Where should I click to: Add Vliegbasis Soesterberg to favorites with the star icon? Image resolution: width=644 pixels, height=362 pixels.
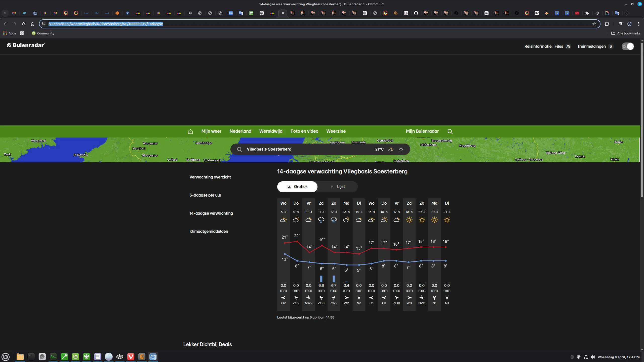[x=401, y=149]
